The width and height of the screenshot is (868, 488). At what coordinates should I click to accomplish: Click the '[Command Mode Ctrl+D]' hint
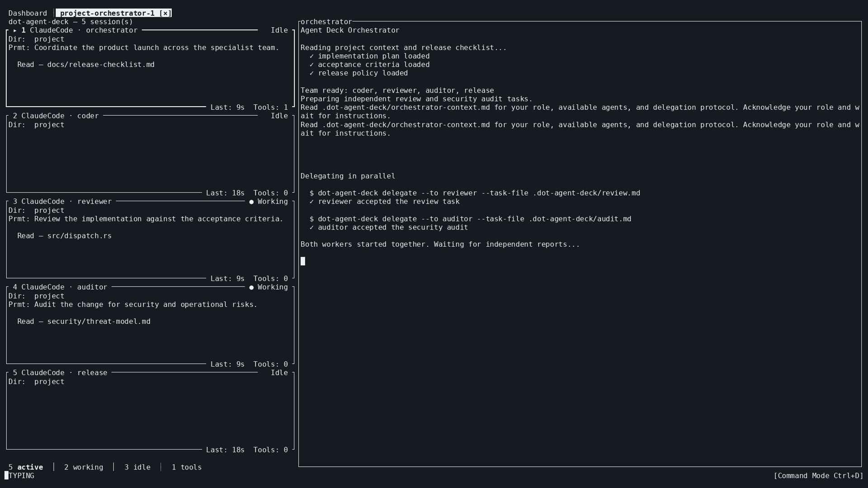(x=819, y=476)
